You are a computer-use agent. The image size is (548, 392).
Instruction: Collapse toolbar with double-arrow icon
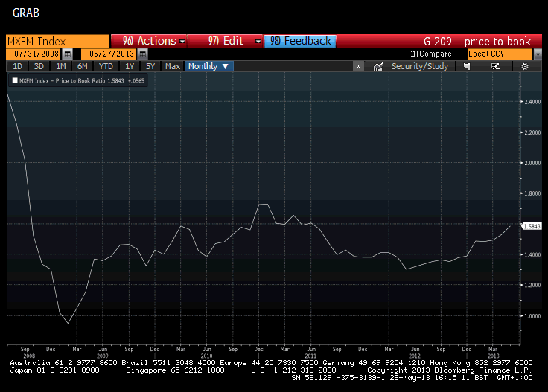point(358,66)
